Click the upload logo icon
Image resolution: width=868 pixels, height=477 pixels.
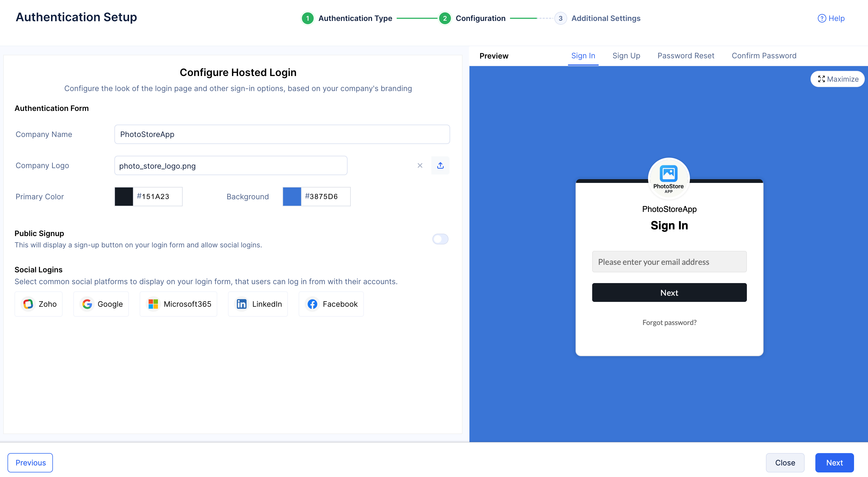440,165
